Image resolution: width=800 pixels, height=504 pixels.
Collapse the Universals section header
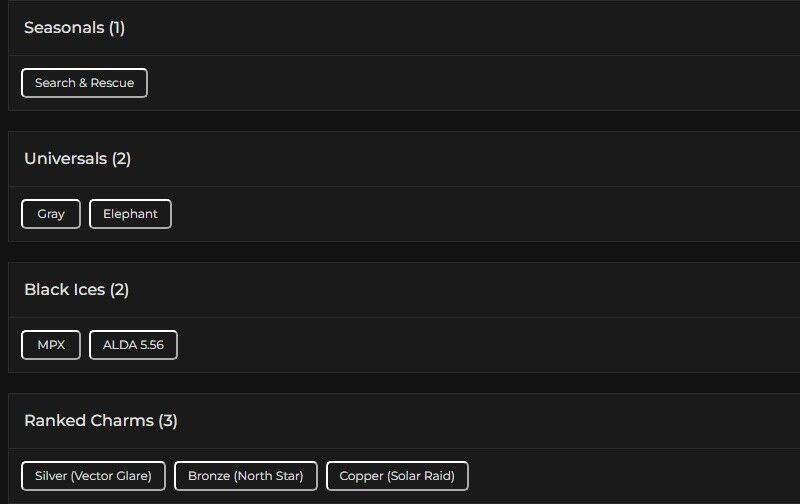coord(67,159)
